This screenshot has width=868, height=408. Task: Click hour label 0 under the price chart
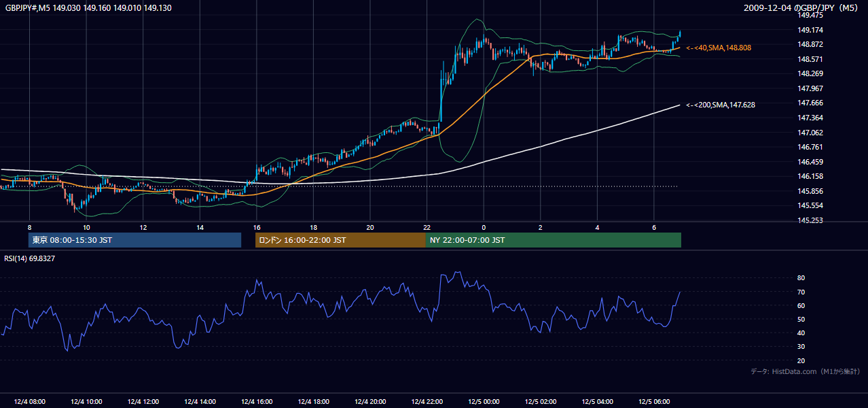484,226
